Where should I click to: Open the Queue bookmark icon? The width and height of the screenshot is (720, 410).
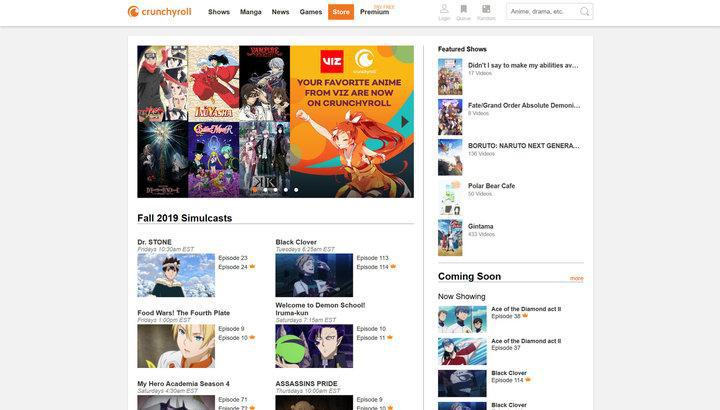click(x=463, y=11)
